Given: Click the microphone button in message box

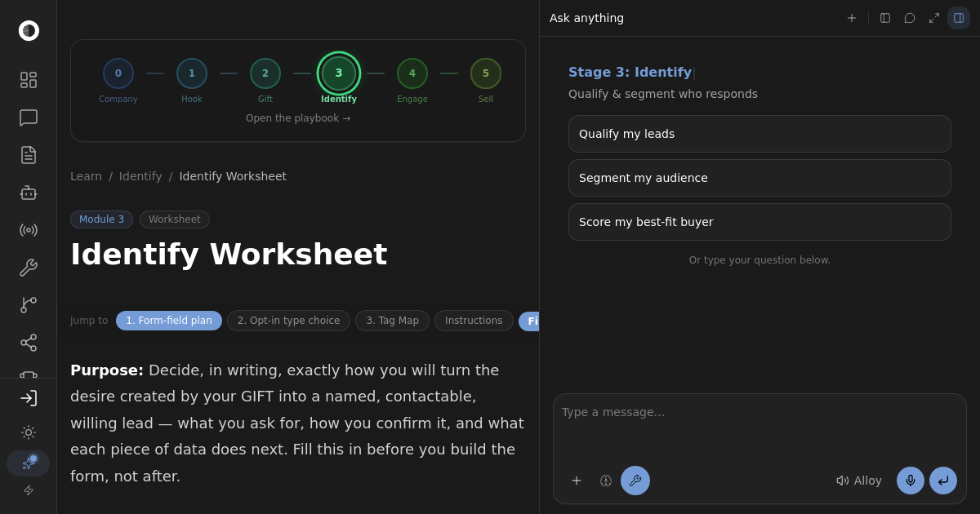Looking at the screenshot, I should pyautogui.click(x=911, y=481).
